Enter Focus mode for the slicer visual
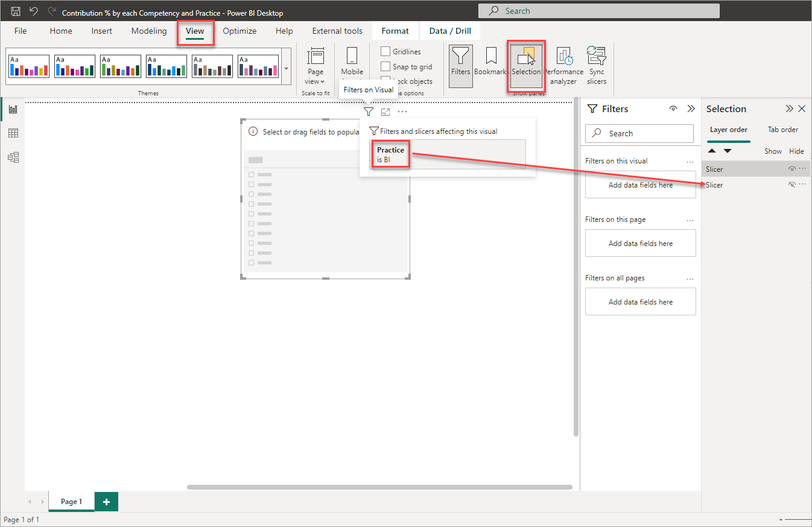This screenshot has width=812, height=527. pyautogui.click(x=385, y=112)
